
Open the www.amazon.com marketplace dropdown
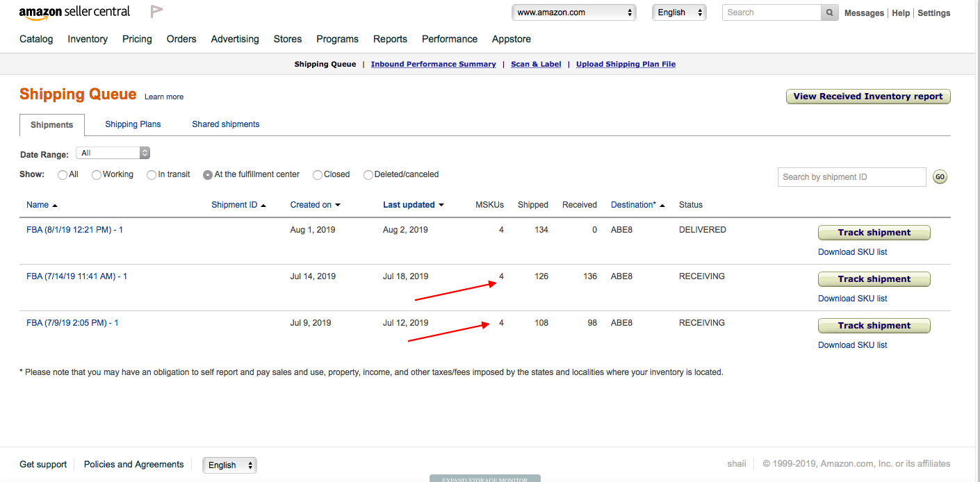click(574, 13)
